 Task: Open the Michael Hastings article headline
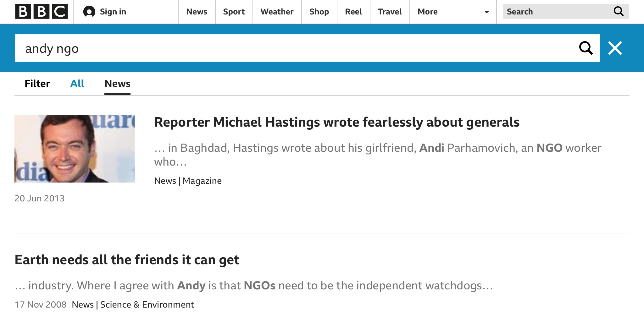click(x=336, y=122)
